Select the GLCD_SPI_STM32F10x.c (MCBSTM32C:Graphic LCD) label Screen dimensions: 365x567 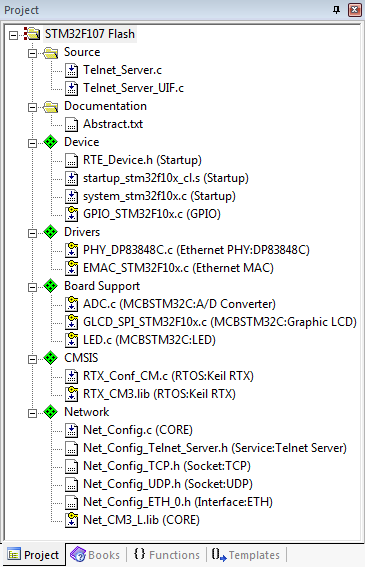(220, 322)
